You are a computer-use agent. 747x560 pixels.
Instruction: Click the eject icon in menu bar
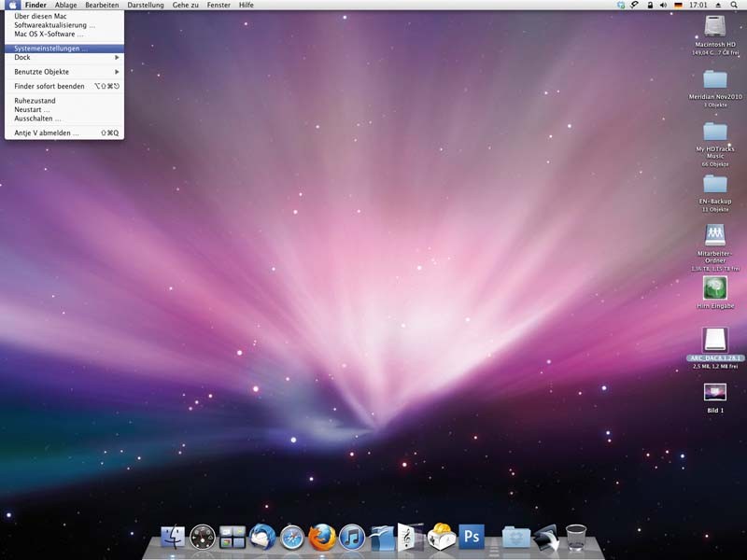(x=718, y=5)
